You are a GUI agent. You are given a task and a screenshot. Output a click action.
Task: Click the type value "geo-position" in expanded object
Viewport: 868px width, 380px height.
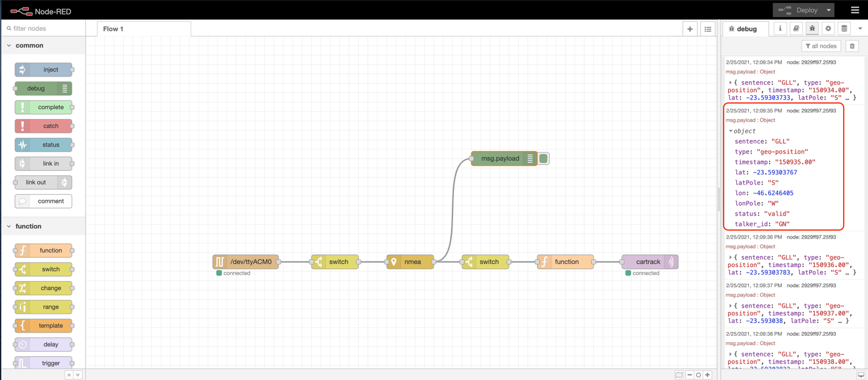[x=782, y=152]
